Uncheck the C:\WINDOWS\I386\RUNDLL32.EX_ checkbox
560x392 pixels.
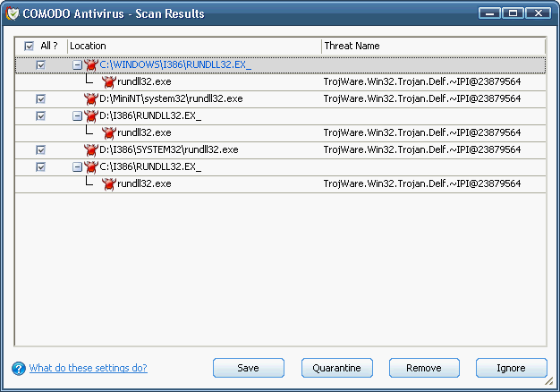[41, 65]
